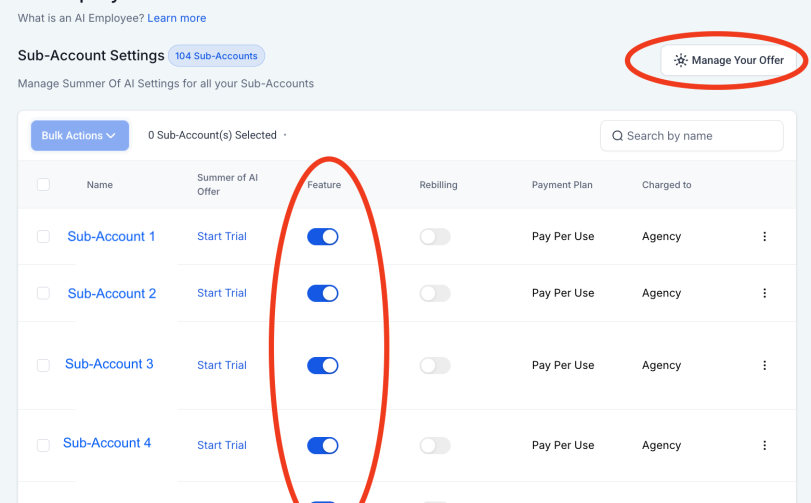Open the Sub-Account 1 name link
Screen dimensions: 811x503
(111, 237)
